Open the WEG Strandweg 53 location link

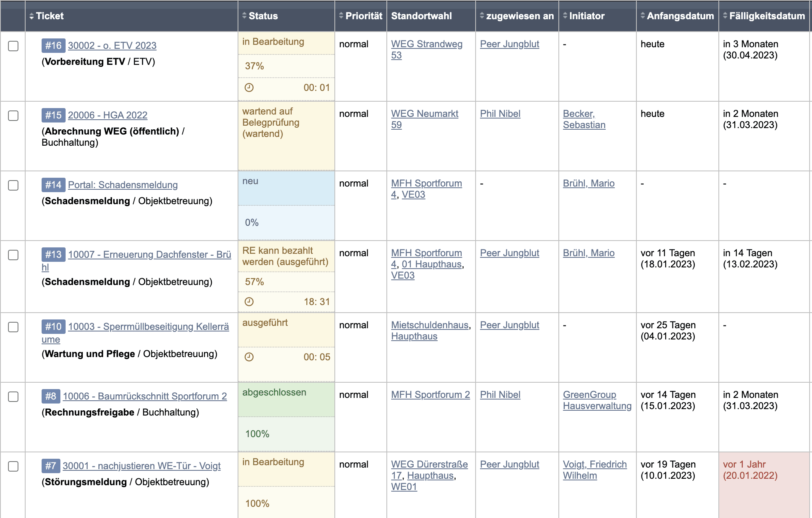[427, 50]
